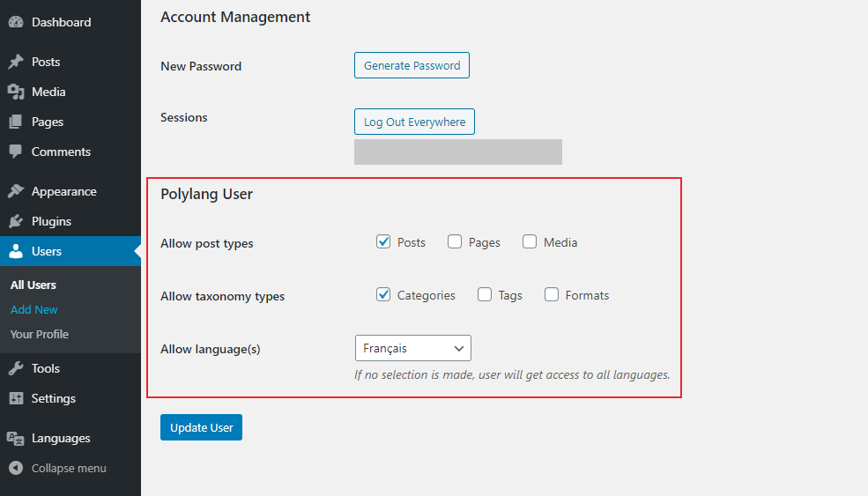Enable the Media post type checkbox
Viewport: 868px width, 496px height.
(530, 241)
